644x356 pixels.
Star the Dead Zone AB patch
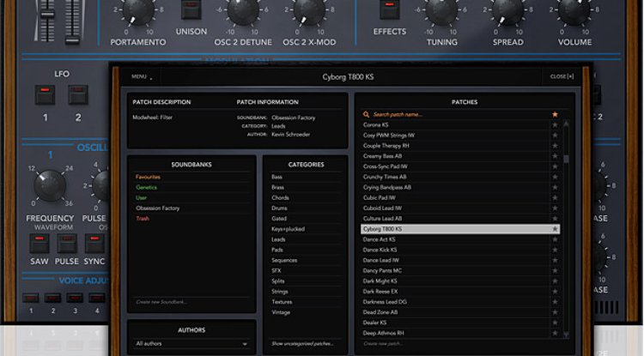555,312
